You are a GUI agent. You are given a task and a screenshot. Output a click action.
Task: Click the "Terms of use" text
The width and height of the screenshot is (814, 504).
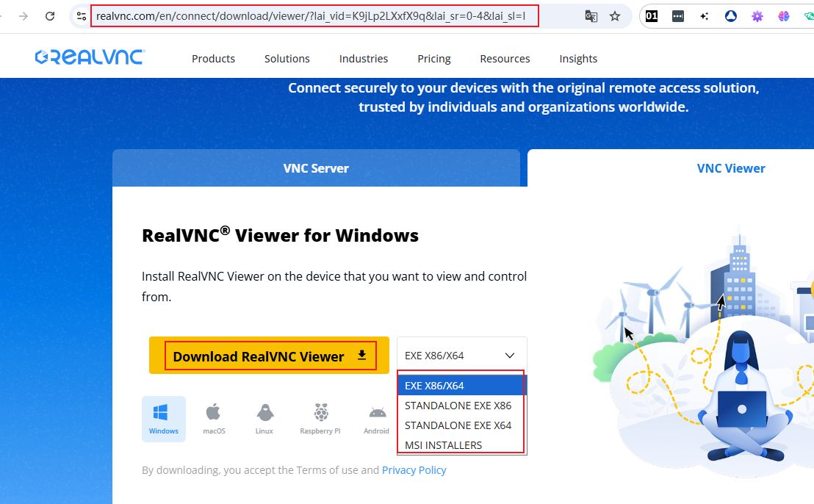point(327,469)
